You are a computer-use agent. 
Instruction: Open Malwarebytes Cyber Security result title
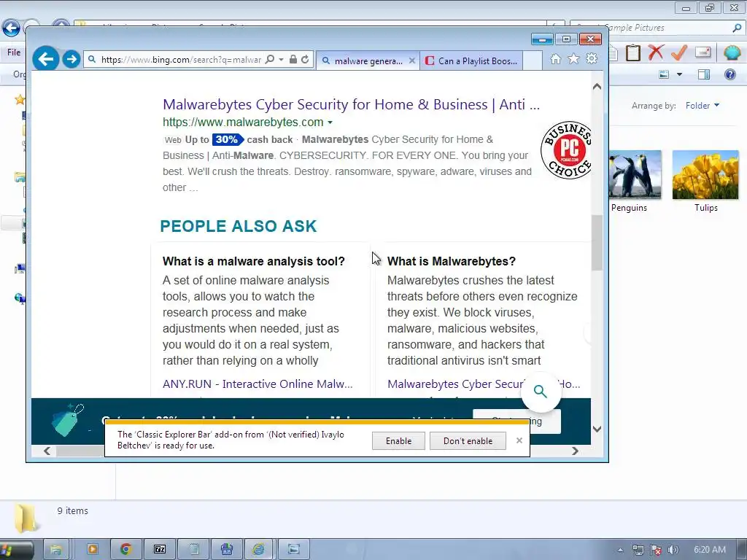(351, 104)
